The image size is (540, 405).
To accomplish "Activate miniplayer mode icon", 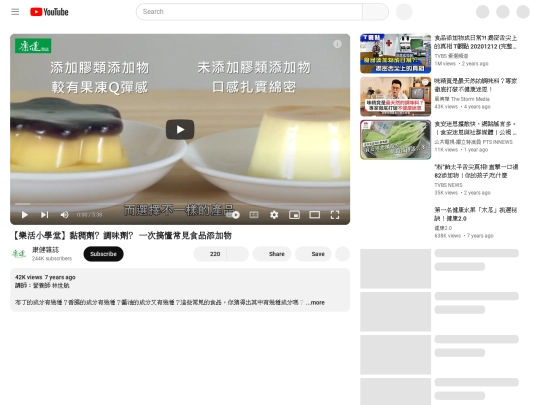I will 294,215.
